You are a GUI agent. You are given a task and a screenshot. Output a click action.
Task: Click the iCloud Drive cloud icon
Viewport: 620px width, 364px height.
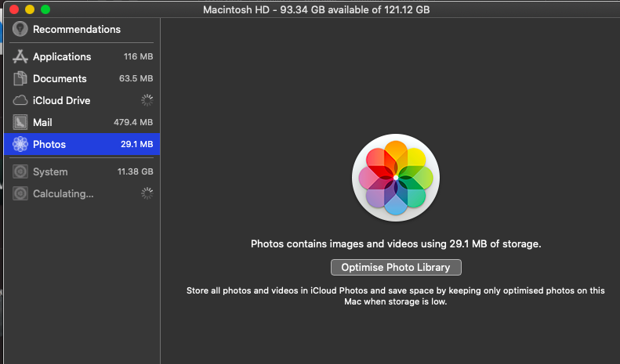click(20, 100)
